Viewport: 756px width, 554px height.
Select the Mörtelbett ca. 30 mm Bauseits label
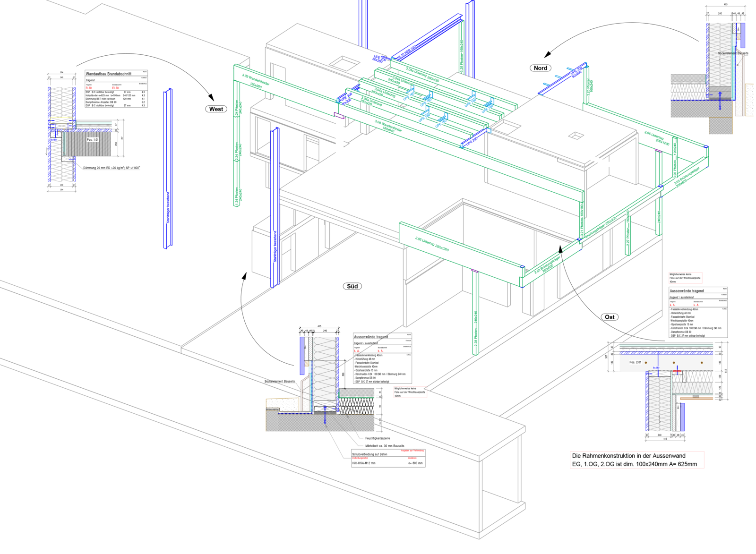click(x=385, y=446)
